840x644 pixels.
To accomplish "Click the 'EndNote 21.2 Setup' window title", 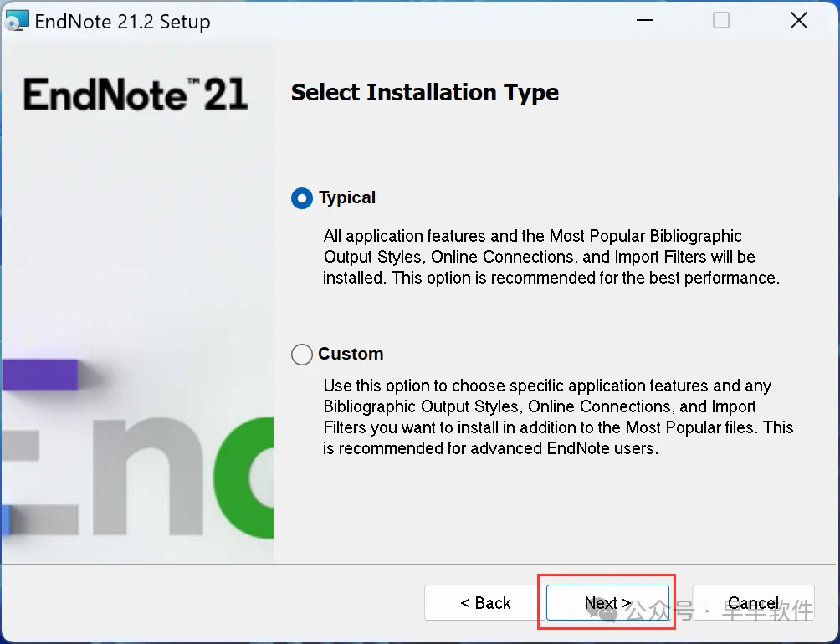I will tap(123, 22).
